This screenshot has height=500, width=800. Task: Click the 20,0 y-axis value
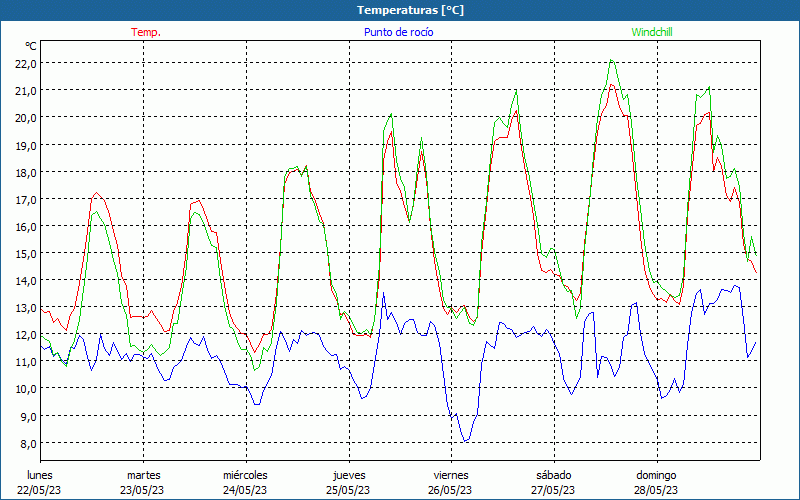click(26, 118)
